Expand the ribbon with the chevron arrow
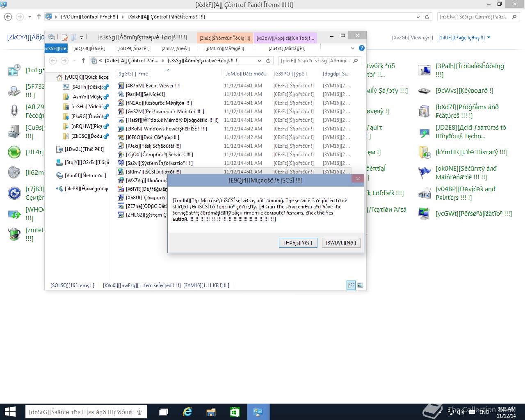 point(352,48)
